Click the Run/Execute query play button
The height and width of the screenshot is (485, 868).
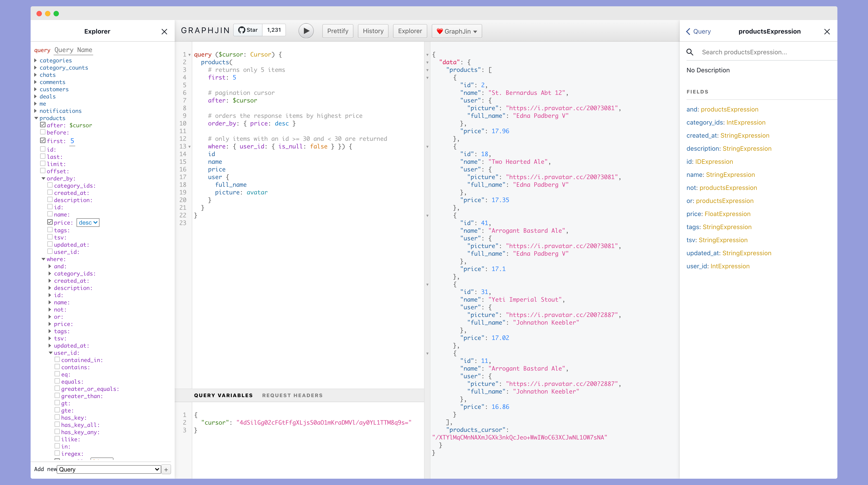(x=306, y=31)
